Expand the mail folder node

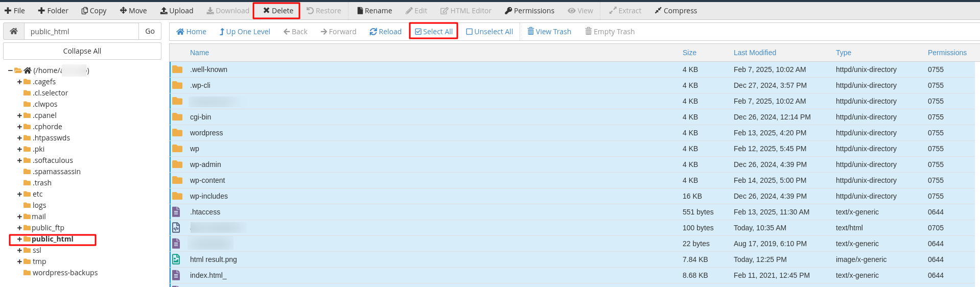19,217
